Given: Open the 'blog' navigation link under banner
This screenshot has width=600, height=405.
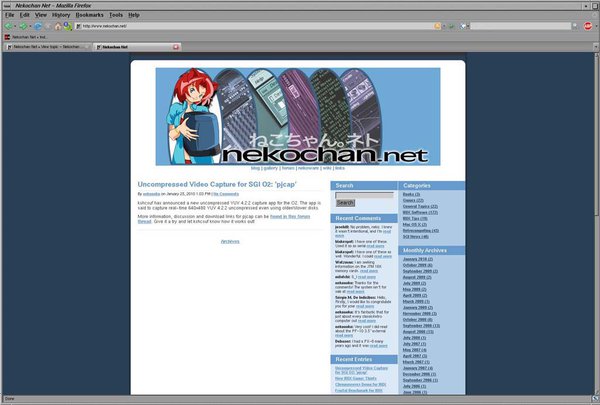Looking at the screenshot, I should [x=255, y=168].
